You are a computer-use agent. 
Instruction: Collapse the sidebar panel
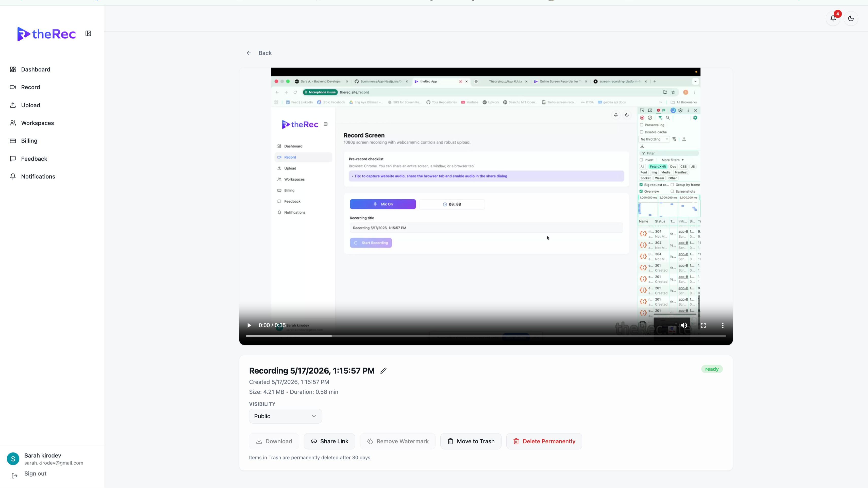click(x=88, y=33)
